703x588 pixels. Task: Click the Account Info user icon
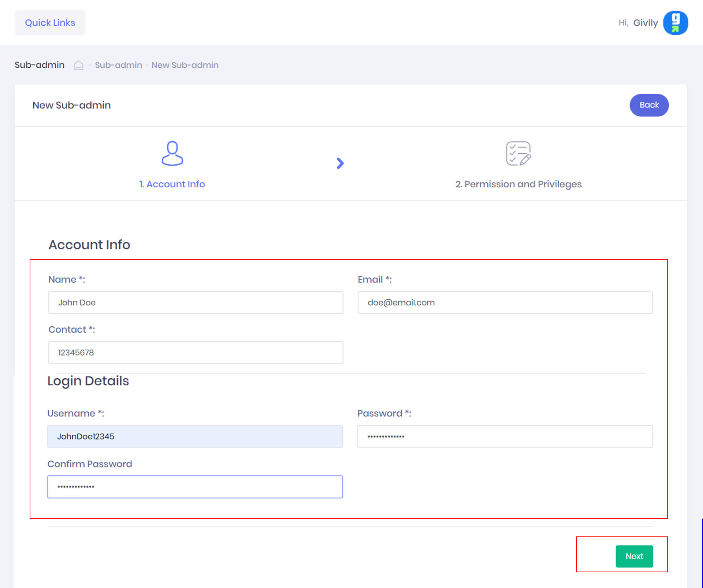pyautogui.click(x=172, y=153)
